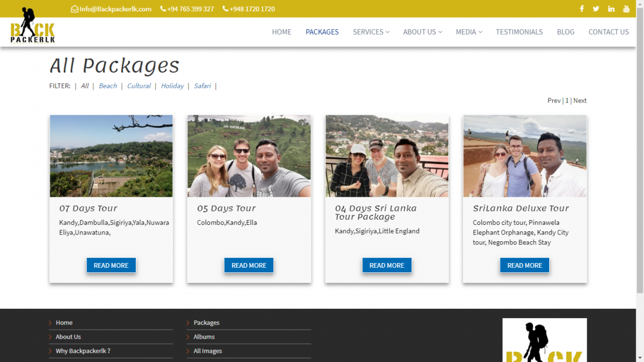The width and height of the screenshot is (644, 362).
Task: Filter packages by All
Action: [85, 86]
